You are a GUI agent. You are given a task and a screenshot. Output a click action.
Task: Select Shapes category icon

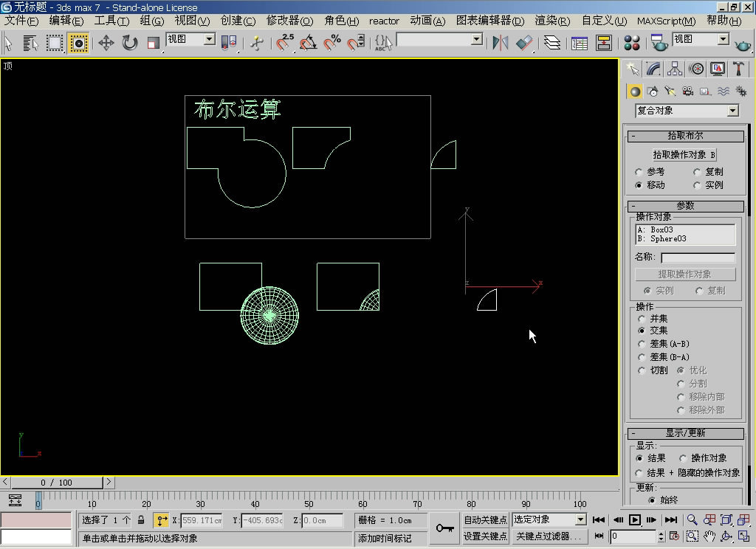[653, 91]
